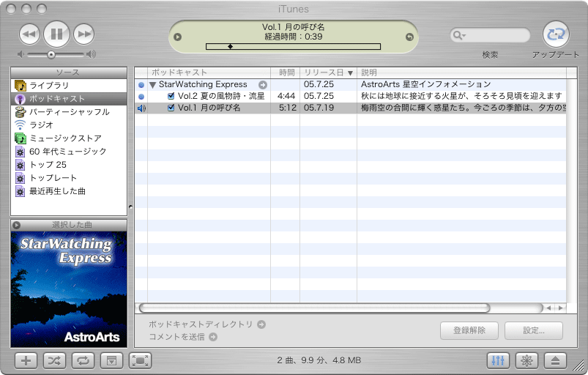Image resolution: width=588 pixels, height=375 pixels.
Task: Open the equalizer window
Action: point(498,361)
